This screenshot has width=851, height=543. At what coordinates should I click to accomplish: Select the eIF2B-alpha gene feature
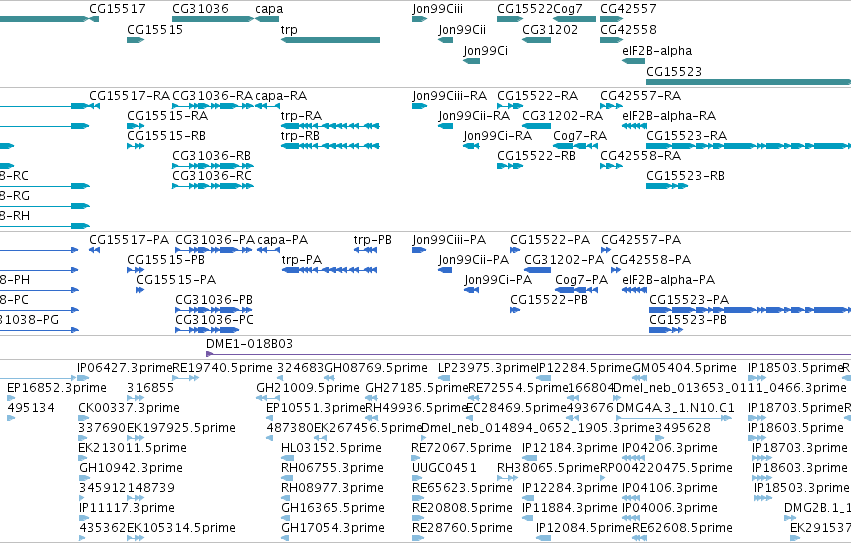tap(633, 61)
